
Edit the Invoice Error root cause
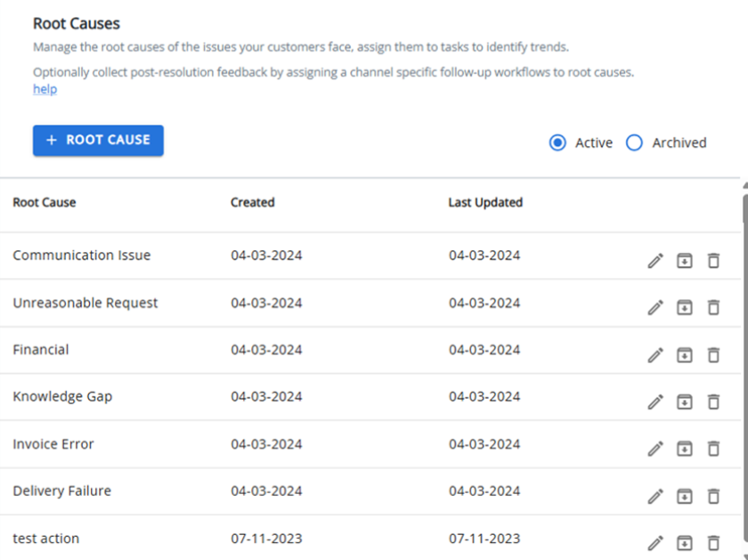[x=655, y=449]
